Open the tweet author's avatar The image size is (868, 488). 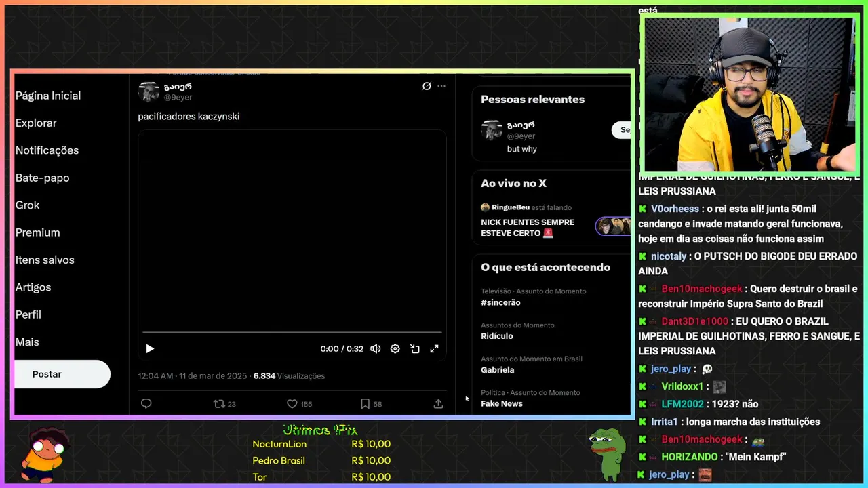pyautogui.click(x=149, y=91)
